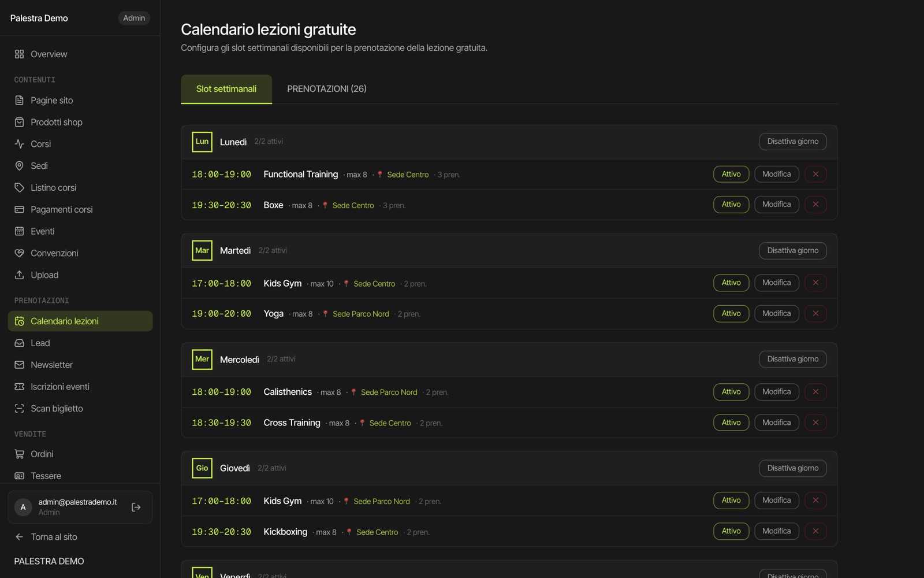
Task: Click the admin avatar circle labeled A
Action: (23, 507)
